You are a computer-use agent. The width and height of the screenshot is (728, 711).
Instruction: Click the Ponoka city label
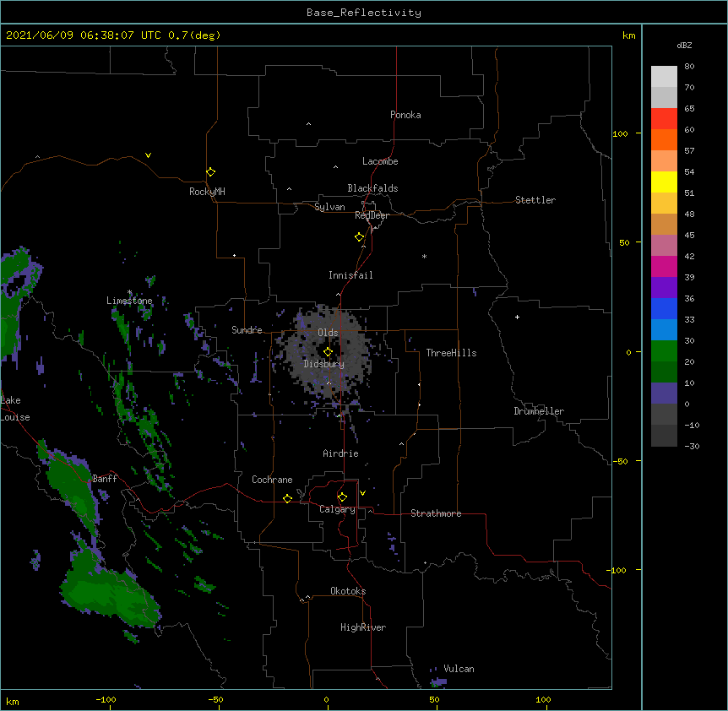pos(405,115)
